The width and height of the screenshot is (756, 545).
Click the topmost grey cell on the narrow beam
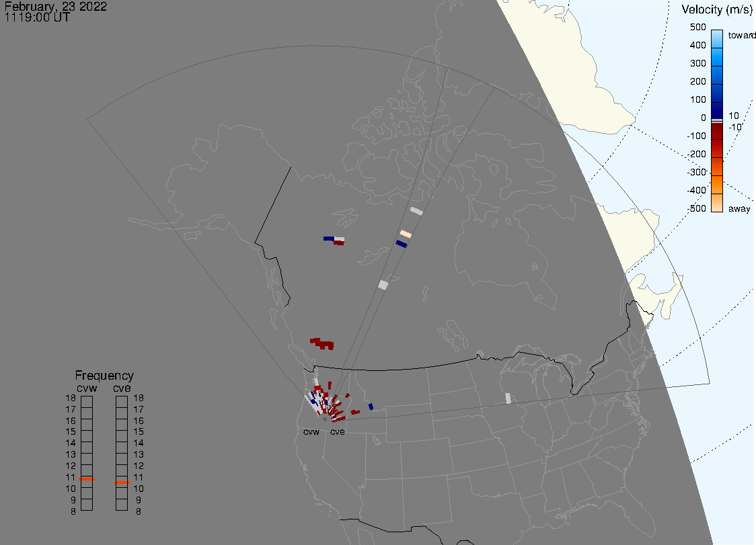pyautogui.click(x=416, y=211)
